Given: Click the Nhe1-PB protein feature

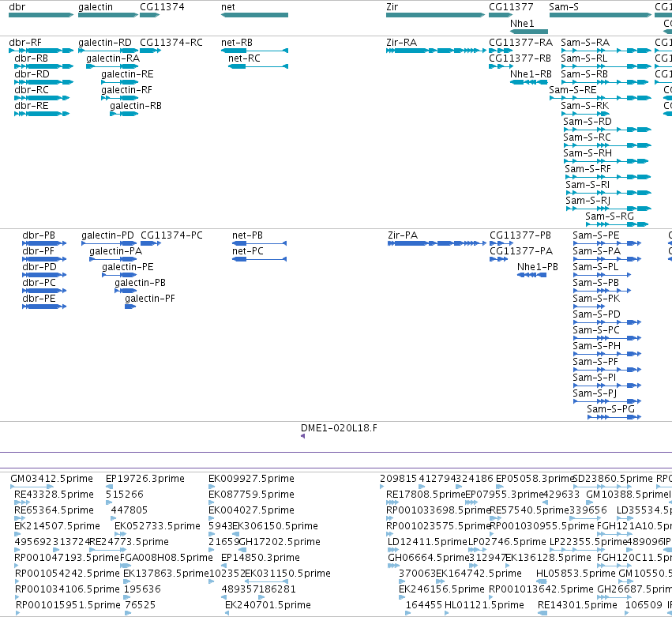Looking at the screenshot, I should tap(532, 275).
